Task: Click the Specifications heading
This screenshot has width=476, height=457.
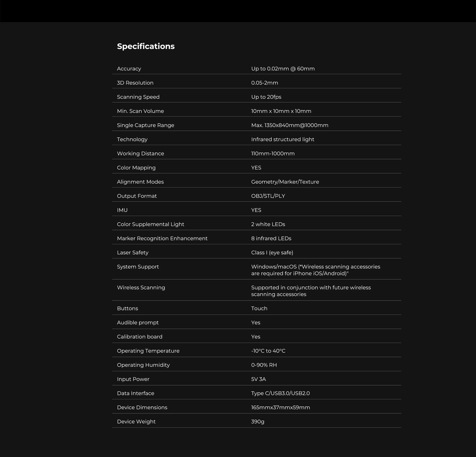Action: [146, 46]
